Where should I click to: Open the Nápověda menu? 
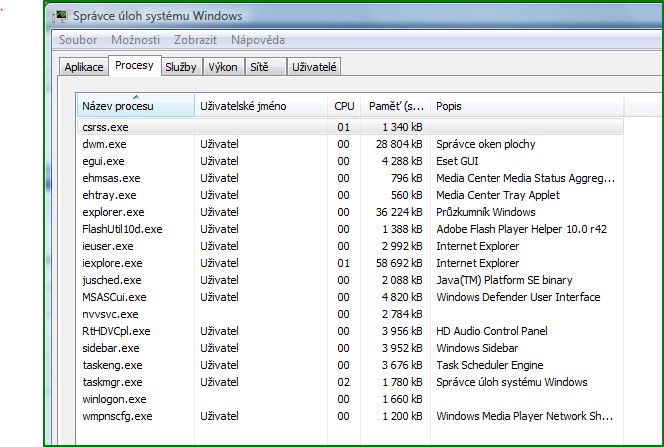click(257, 40)
